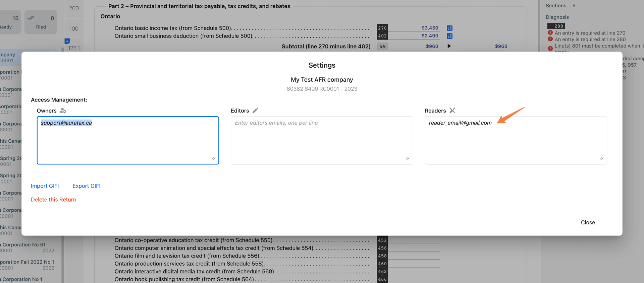Click the Owners people-settings icon
The width and height of the screenshot is (644, 283).
[x=63, y=111]
